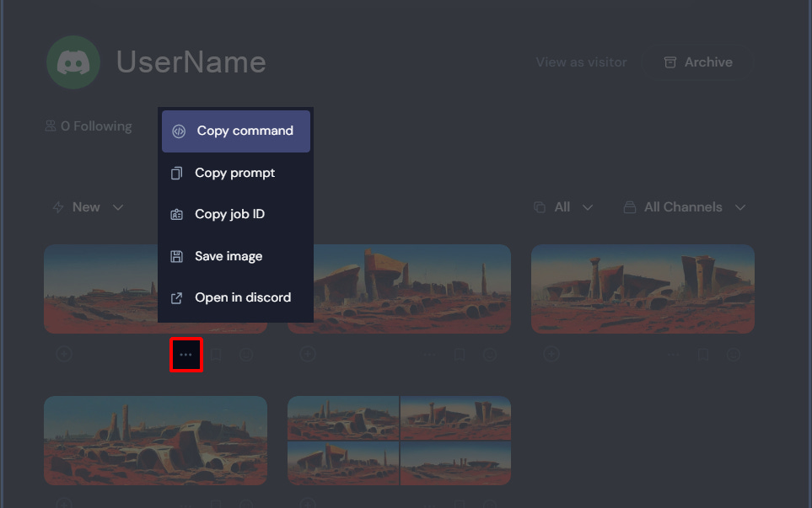Click the UserName profile title
Screen dimensions: 812x508
coord(191,62)
